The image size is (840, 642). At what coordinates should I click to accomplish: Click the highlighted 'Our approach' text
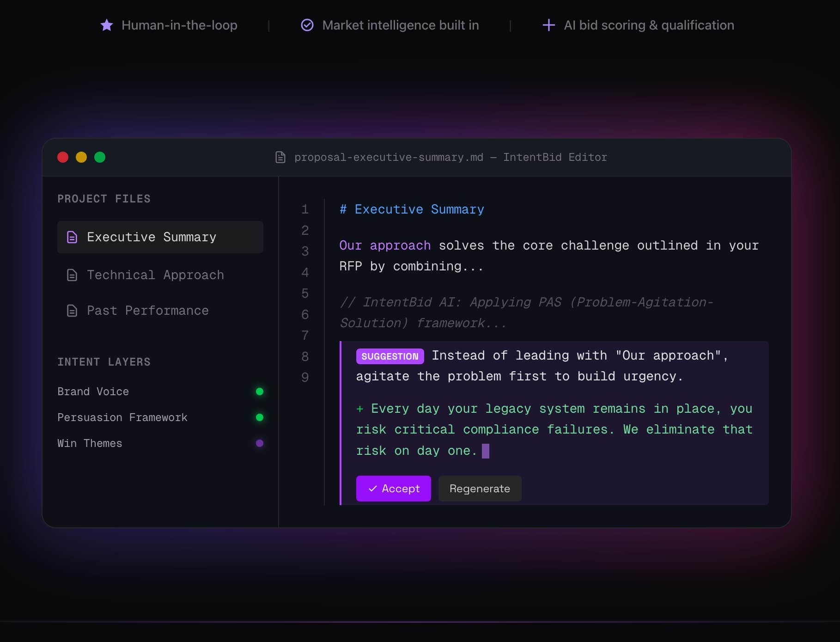tap(385, 245)
